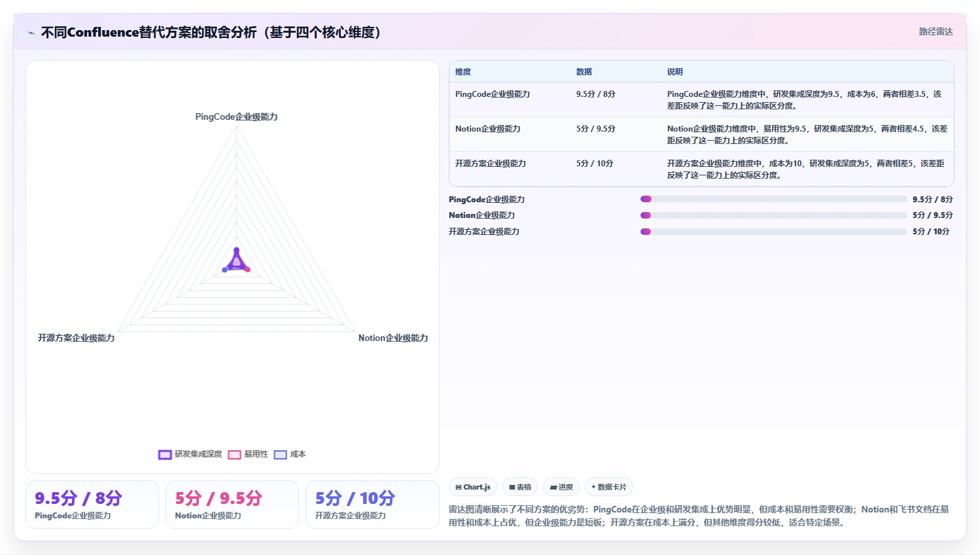Click the Chart.js tag

[473, 487]
